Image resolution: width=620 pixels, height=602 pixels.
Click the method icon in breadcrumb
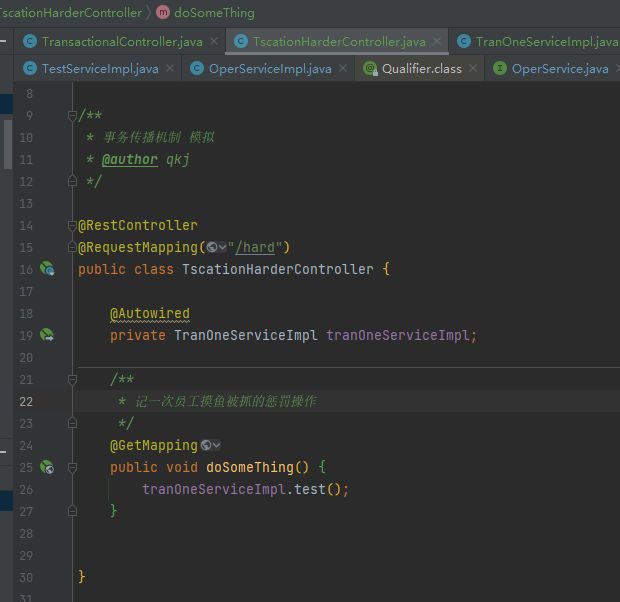click(163, 13)
